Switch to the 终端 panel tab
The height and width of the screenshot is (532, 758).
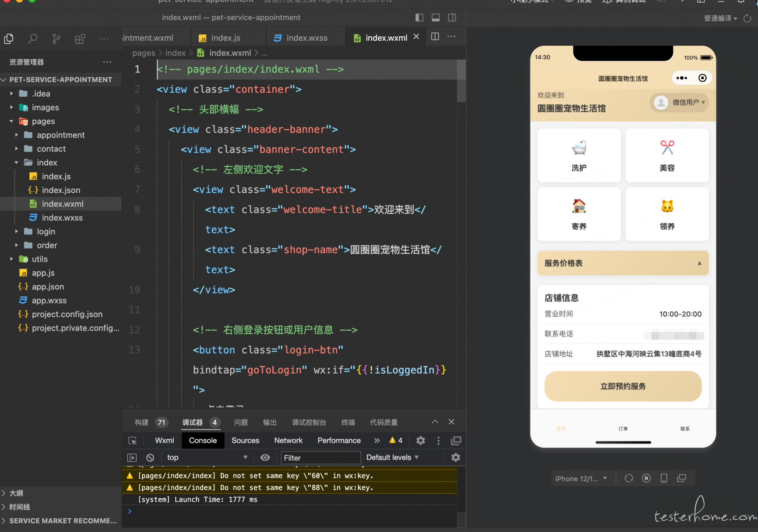tap(348, 422)
